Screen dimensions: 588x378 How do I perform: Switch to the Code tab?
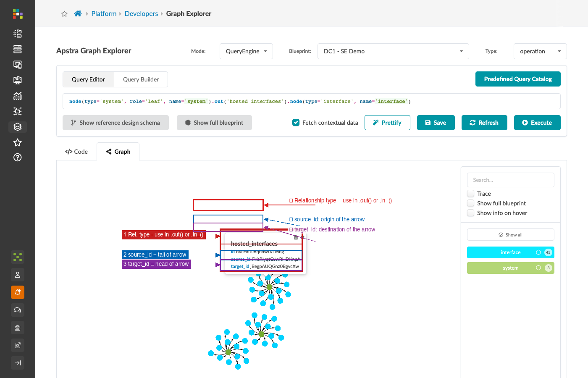(x=76, y=152)
